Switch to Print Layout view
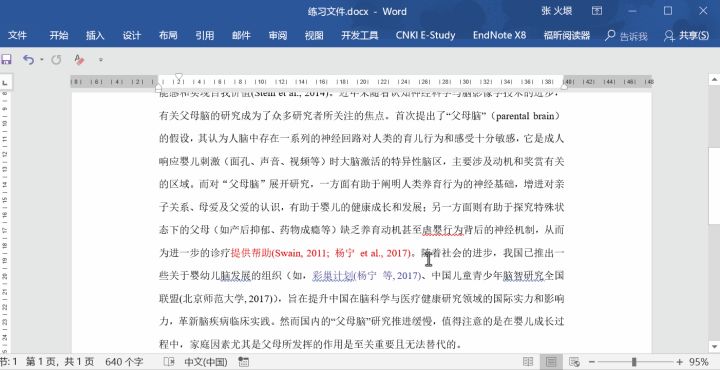Viewport: 720px width, 370px height. (551, 362)
